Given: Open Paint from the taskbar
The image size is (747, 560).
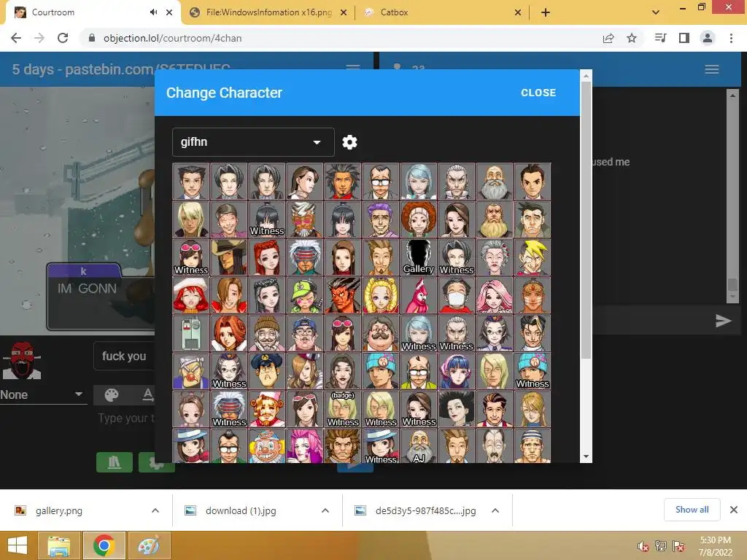Looking at the screenshot, I should [149, 545].
